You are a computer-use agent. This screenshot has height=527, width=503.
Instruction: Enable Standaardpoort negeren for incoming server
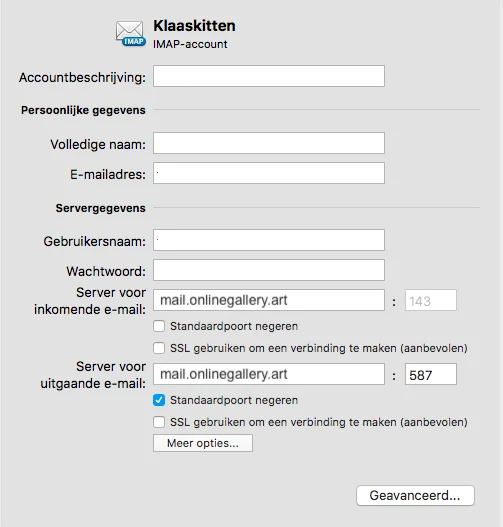(159, 326)
